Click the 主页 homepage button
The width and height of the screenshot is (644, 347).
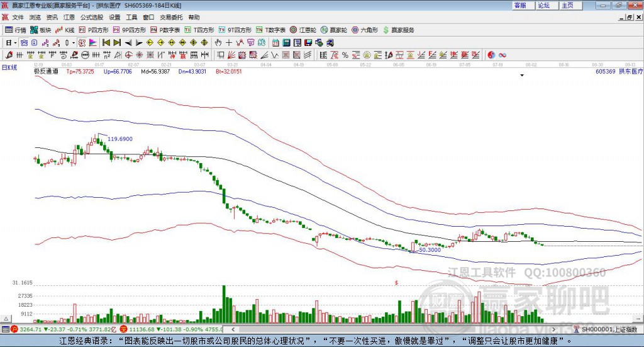571,5
